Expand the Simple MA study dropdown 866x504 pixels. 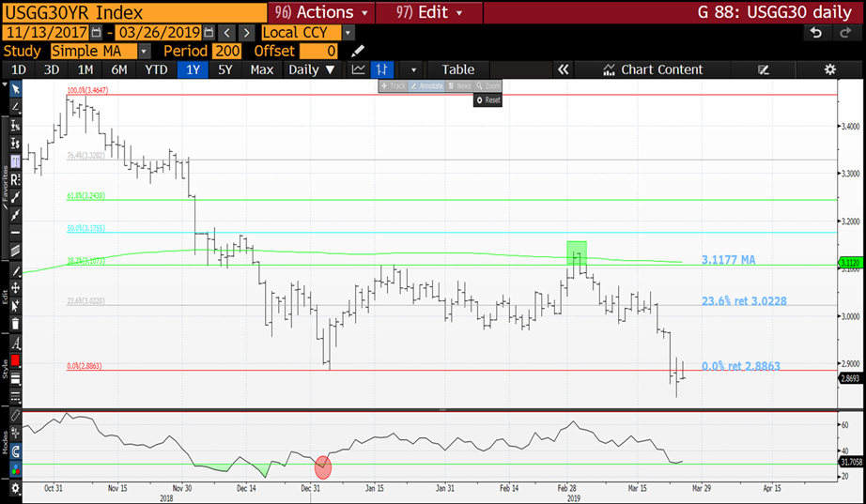click(x=144, y=51)
